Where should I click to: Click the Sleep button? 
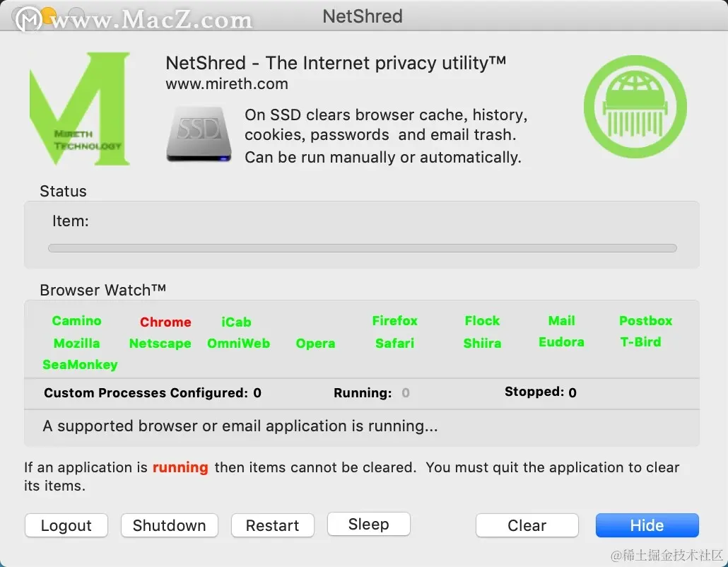pos(369,524)
